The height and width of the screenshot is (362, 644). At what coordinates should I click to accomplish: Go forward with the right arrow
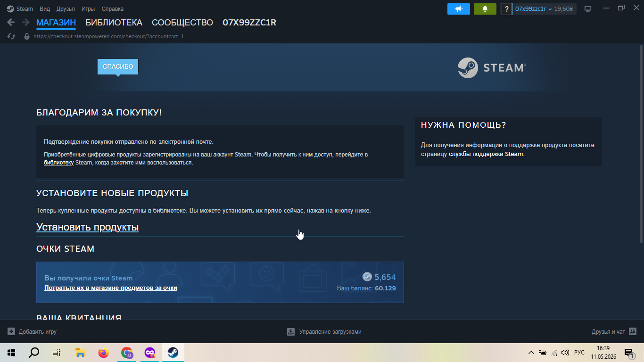pyautogui.click(x=25, y=22)
